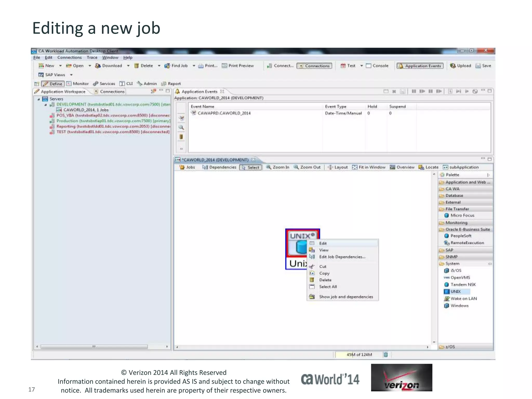
Task: Click the garbage collector trash icon
Action: click(x=386, y=355)
